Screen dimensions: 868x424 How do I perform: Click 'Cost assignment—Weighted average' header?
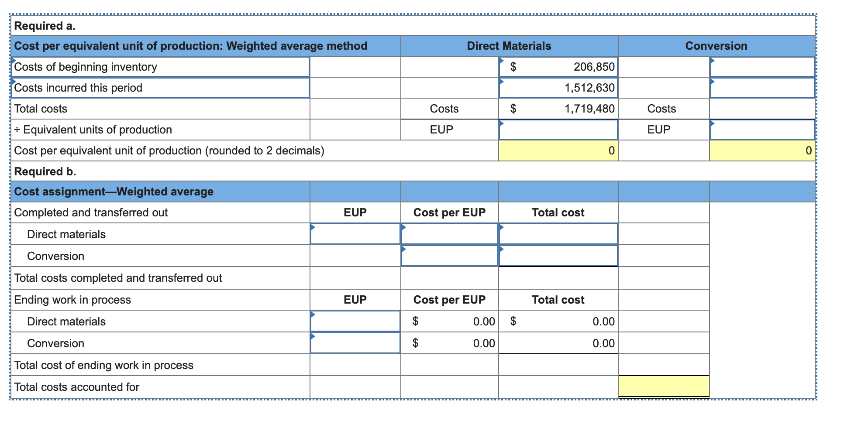tap(114, 191)
